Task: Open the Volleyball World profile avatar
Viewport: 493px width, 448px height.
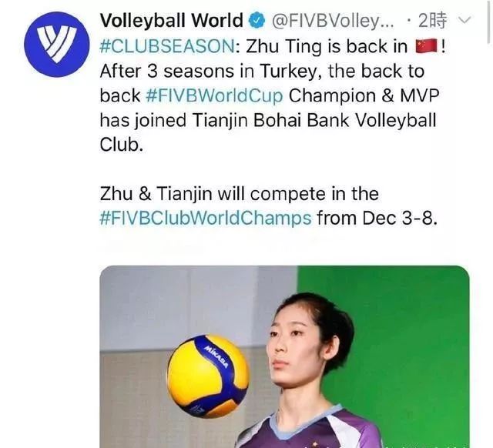Action: point(57,45)
